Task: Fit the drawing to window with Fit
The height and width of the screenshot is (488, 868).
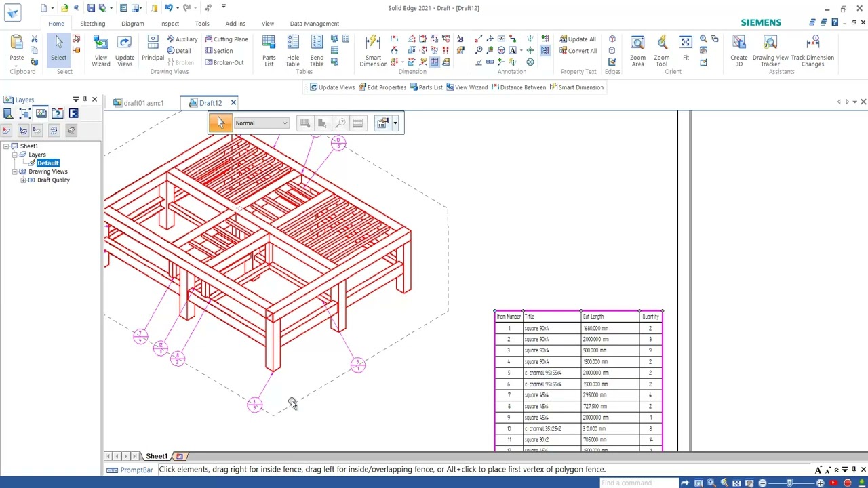Action: tap(686, 49)
